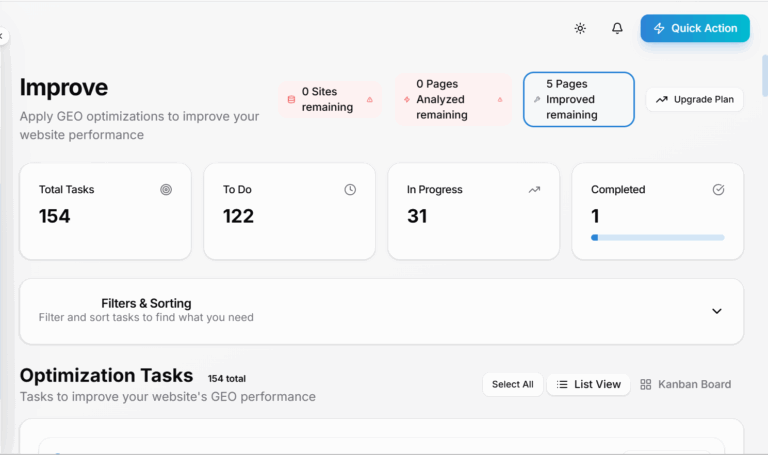Viewport: 768px width, 455px height.
Task: Expand the Filters & Sorting chevron
Action: click(716, 311)
